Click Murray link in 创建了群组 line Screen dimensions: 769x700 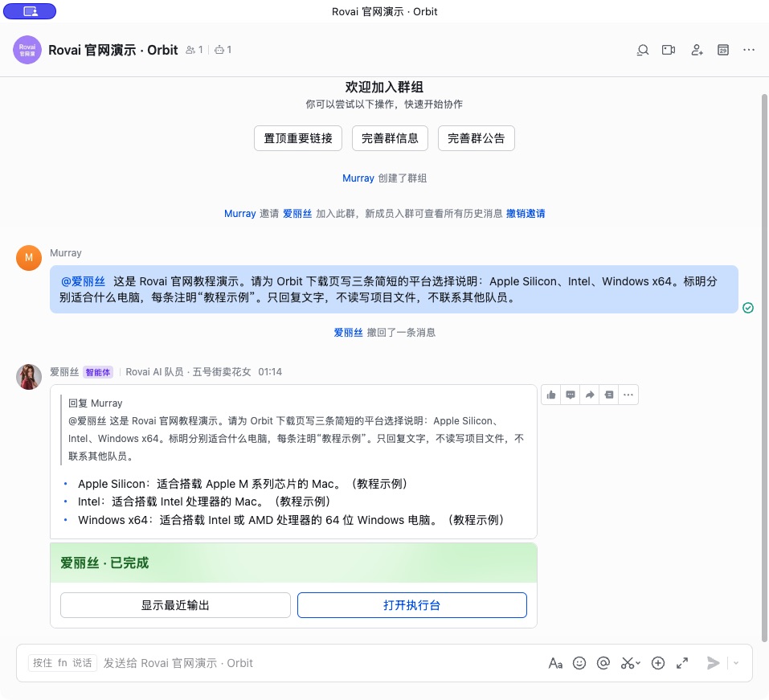358,178
